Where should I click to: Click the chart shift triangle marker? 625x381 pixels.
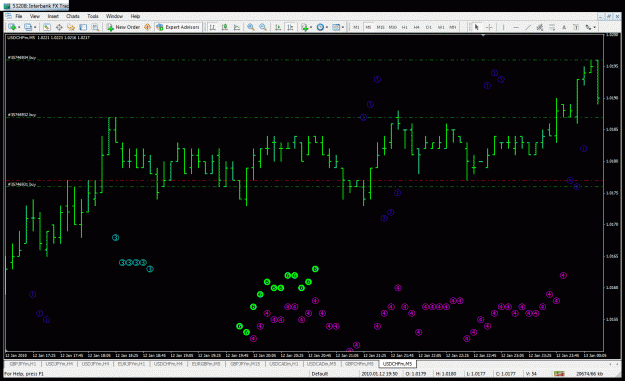(x=483, y=35)
